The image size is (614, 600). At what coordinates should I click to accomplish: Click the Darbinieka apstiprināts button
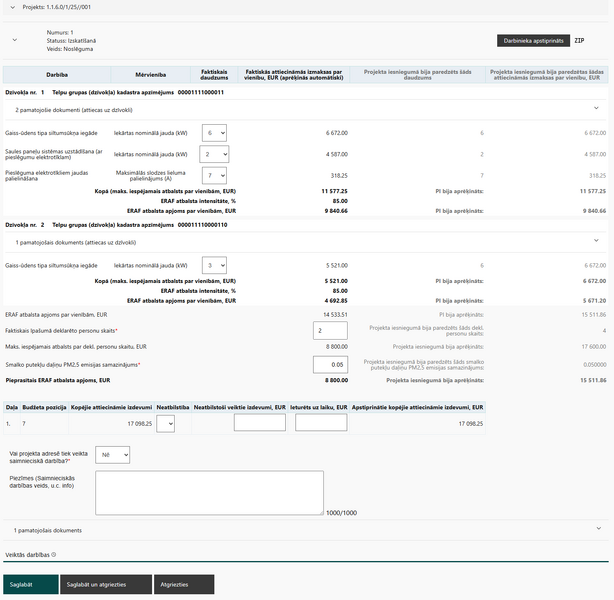pos(531,41)
